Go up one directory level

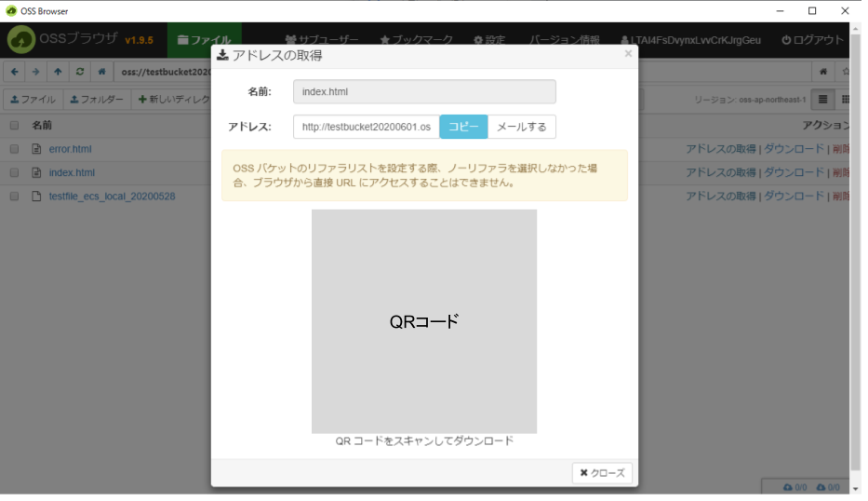(x=58, y=72)
